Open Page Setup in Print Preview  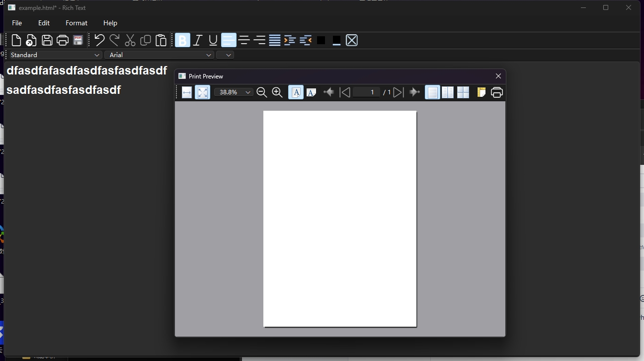pos(481,92)
